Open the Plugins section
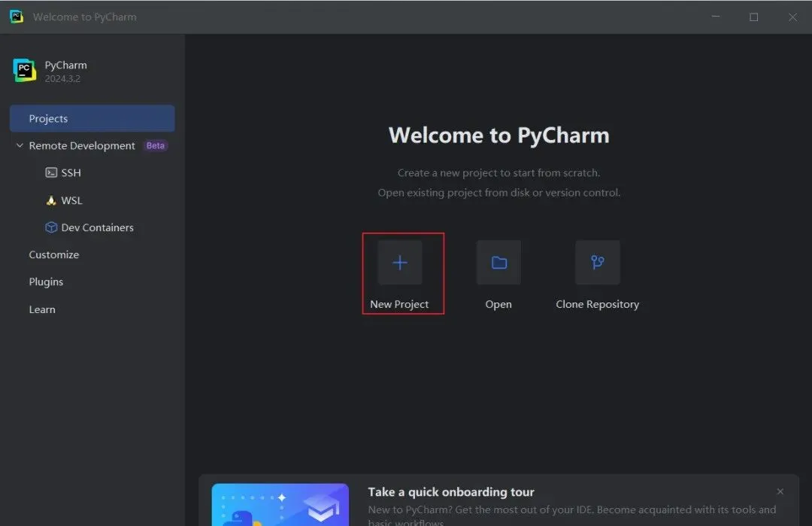Viewport: 812px width, 526px height. pos(46,282)
